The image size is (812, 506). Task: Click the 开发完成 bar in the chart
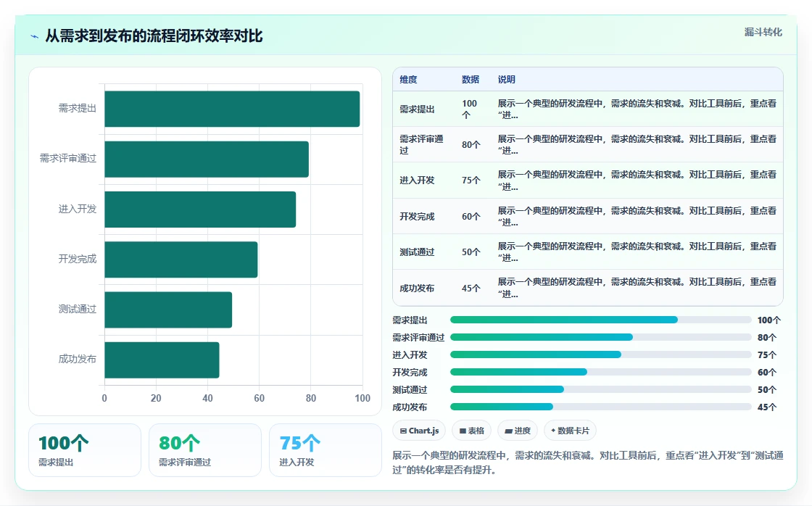pos(181,260)
